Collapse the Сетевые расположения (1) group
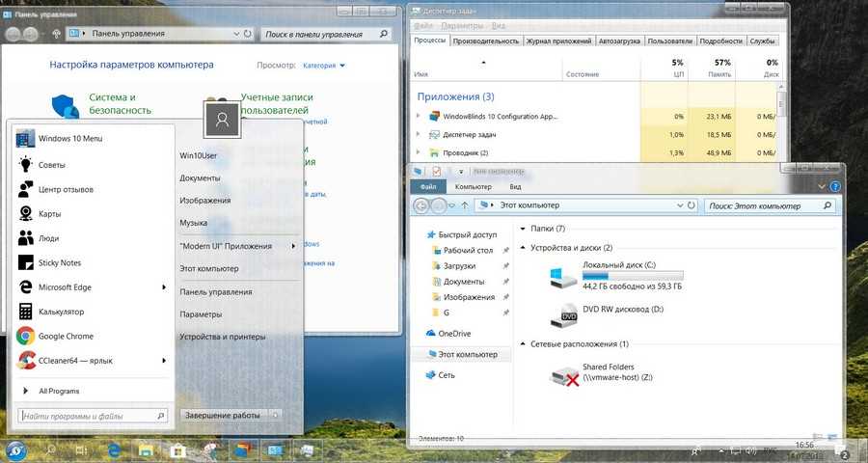Viewport: 868px width, 463px height. [522, 344]
